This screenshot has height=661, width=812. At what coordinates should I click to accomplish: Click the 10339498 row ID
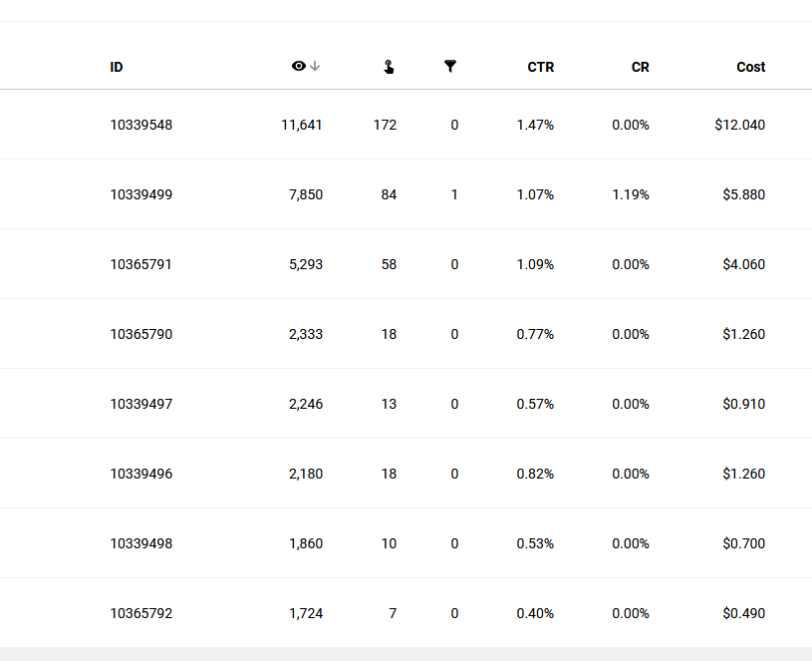[x=141, y=543]
